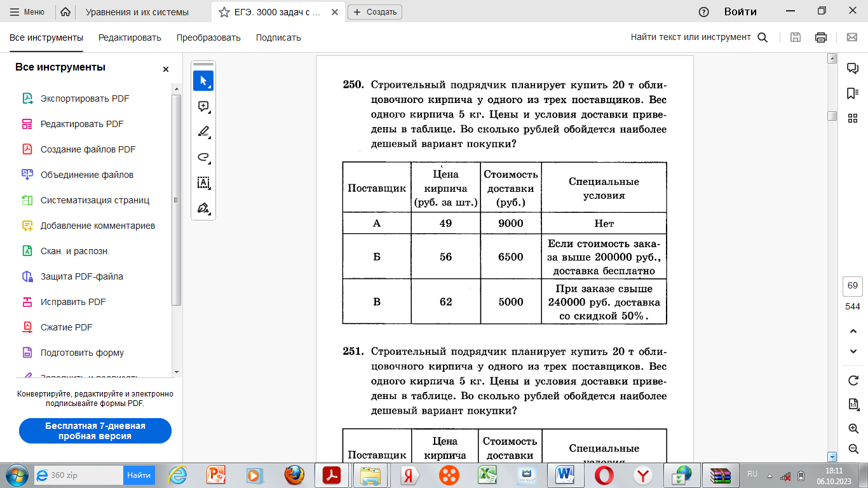This screenshot has height=488, width=868.
Task: Open the Редактировать menu
Action: pos(130,37)
